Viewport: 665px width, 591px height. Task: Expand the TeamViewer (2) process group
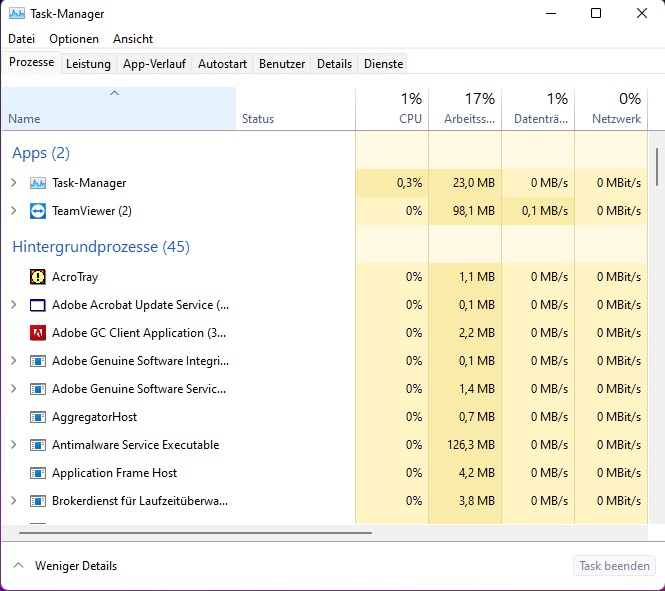14,211
